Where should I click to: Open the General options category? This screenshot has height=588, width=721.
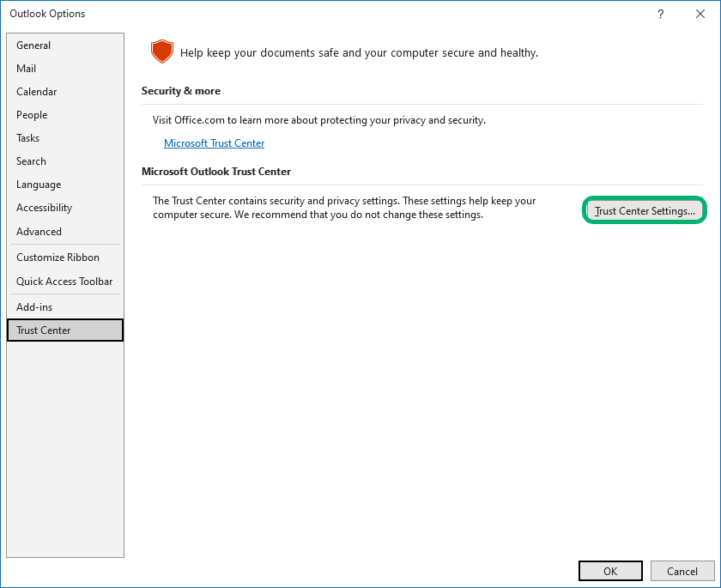(x=65, y=45)
